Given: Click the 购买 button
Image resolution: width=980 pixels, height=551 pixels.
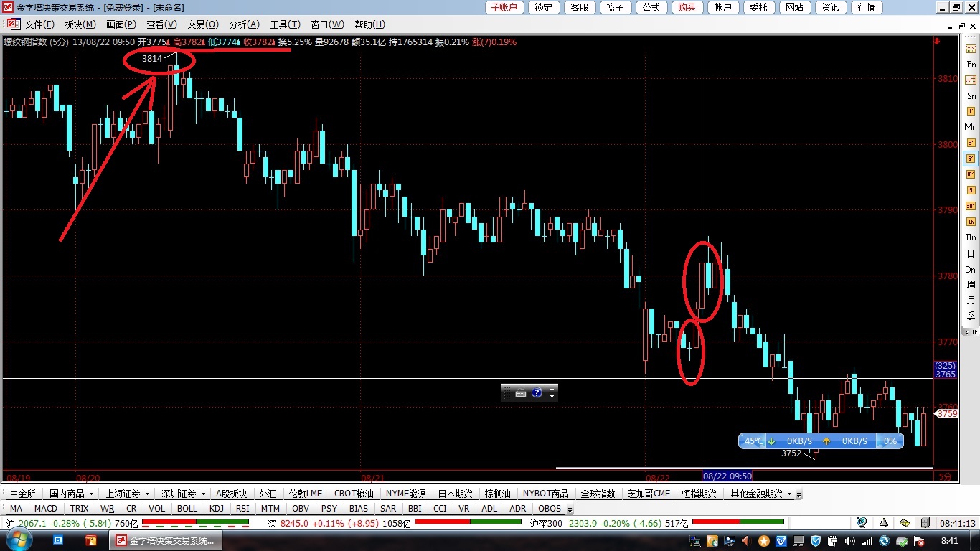Looking at the screenshot, I should [686, 7].
